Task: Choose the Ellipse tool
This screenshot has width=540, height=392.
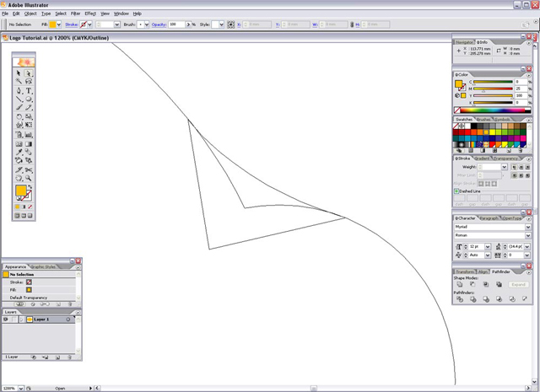Action: pyautogui.click(x=29, y=99)
